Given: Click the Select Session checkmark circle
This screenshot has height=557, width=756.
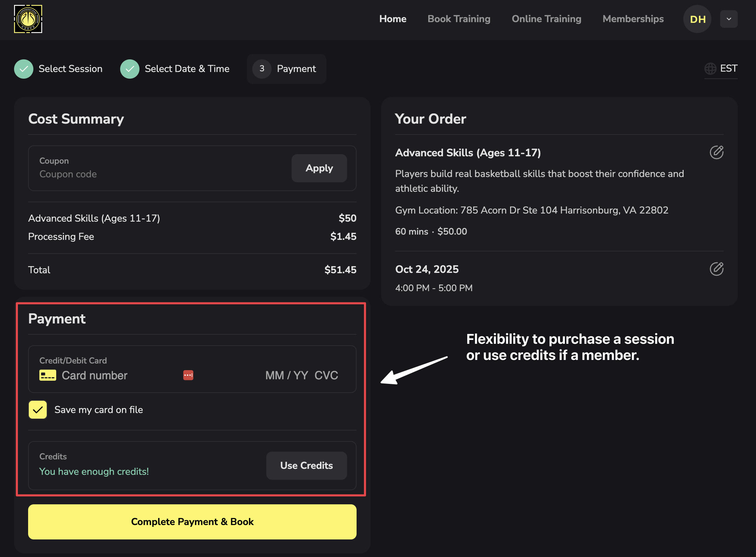Looking at the screenshot, I should pos(23,69).
